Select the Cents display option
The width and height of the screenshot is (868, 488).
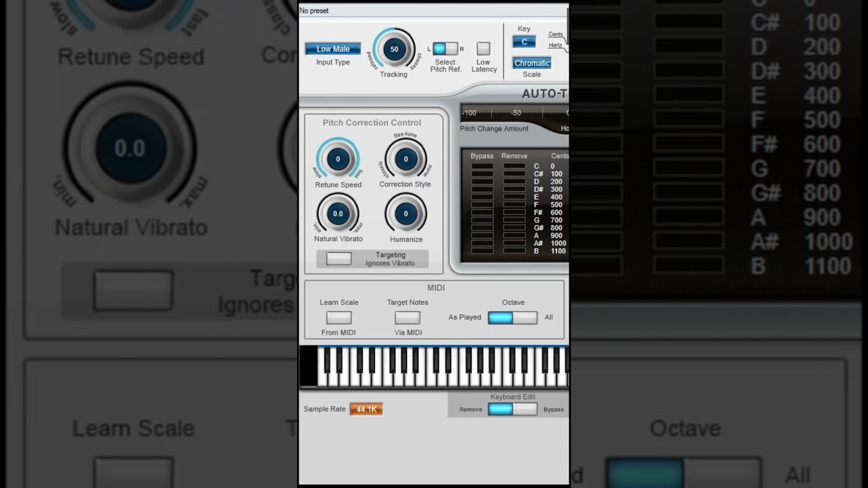[x=555, y=35]
